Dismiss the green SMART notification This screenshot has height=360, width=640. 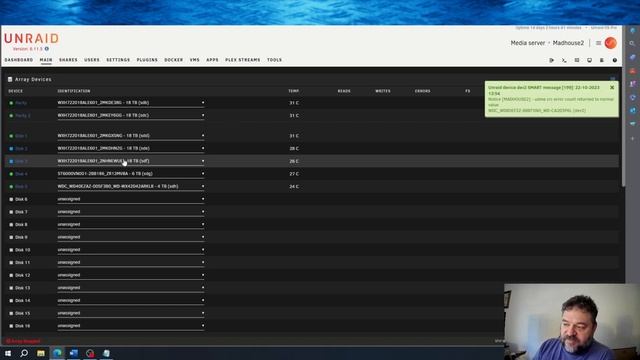612,87
